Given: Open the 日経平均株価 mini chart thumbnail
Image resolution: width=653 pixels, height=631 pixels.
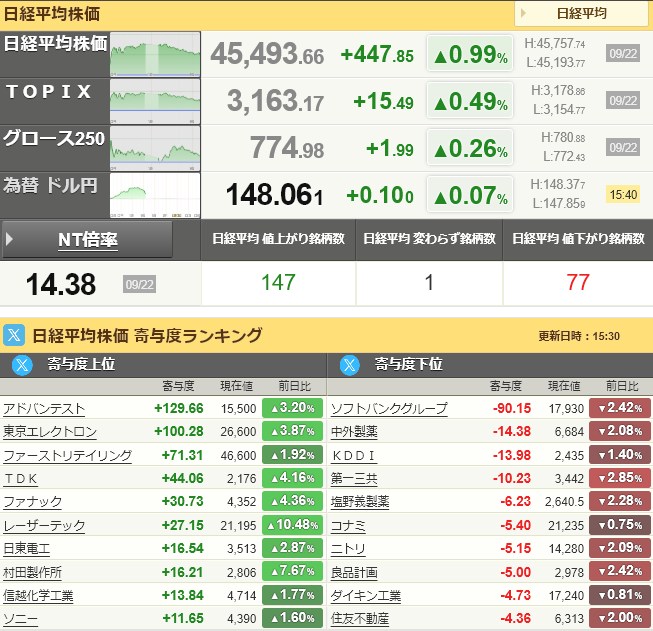Looking at the screenshot, I should (155, 55).
